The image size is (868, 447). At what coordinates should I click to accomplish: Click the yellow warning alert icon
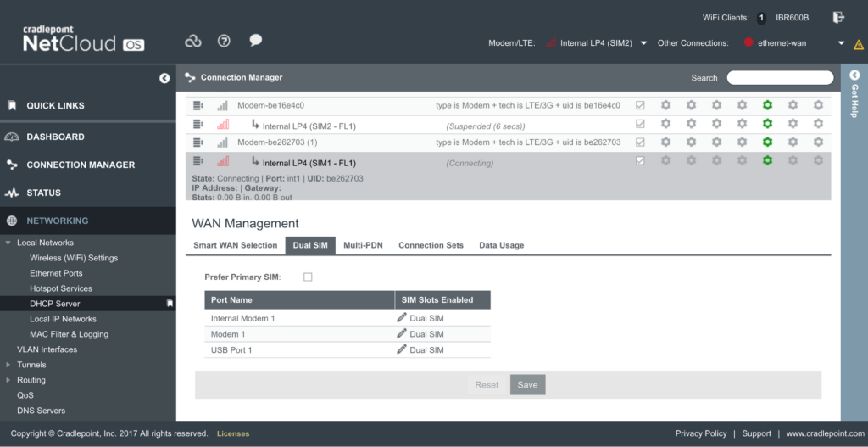[x=859, y=44]
